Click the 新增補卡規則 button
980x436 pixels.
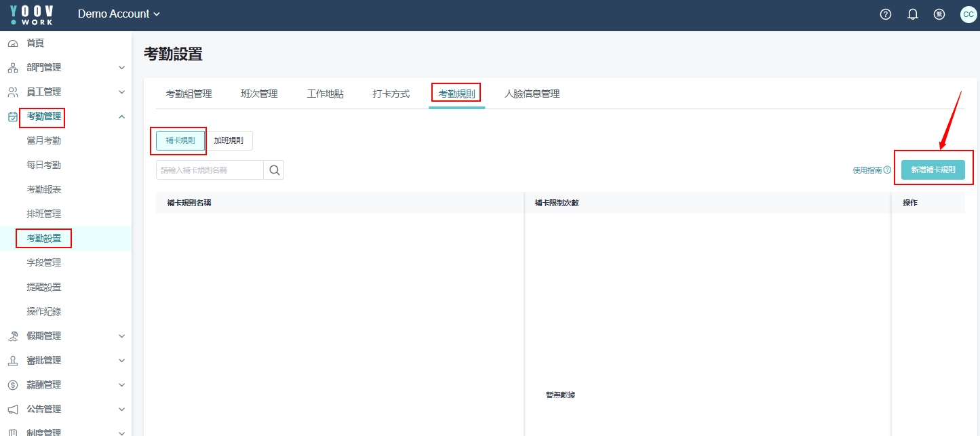[x=933, y=170]
